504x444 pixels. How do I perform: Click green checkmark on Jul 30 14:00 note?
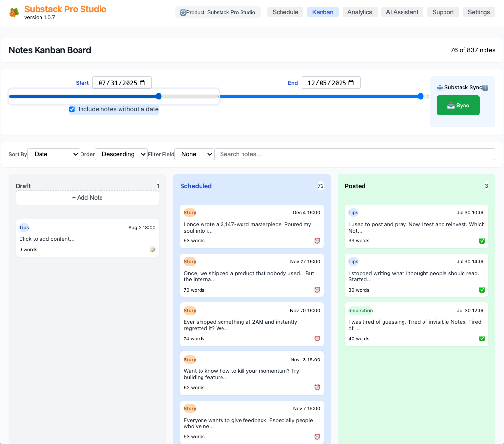point(482,290)
